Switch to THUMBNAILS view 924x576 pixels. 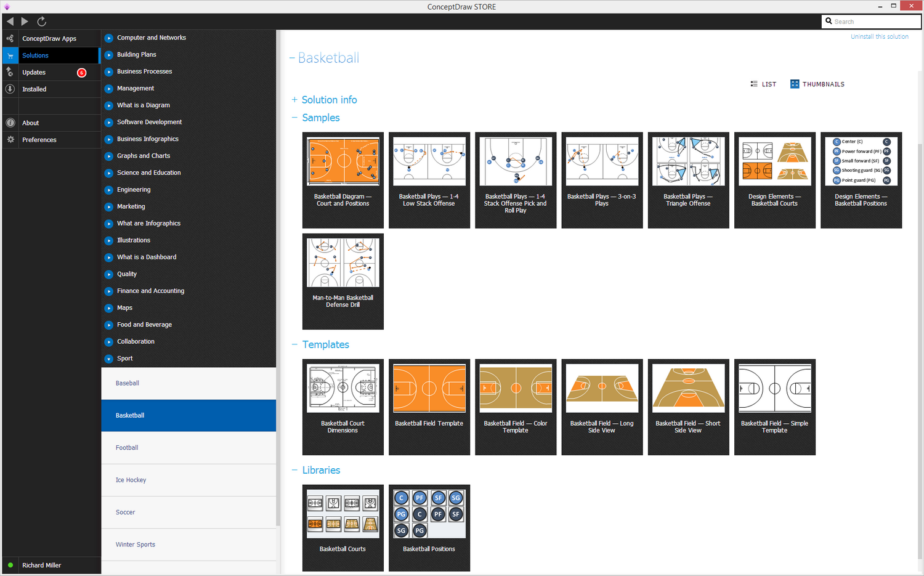pos(817,84)
